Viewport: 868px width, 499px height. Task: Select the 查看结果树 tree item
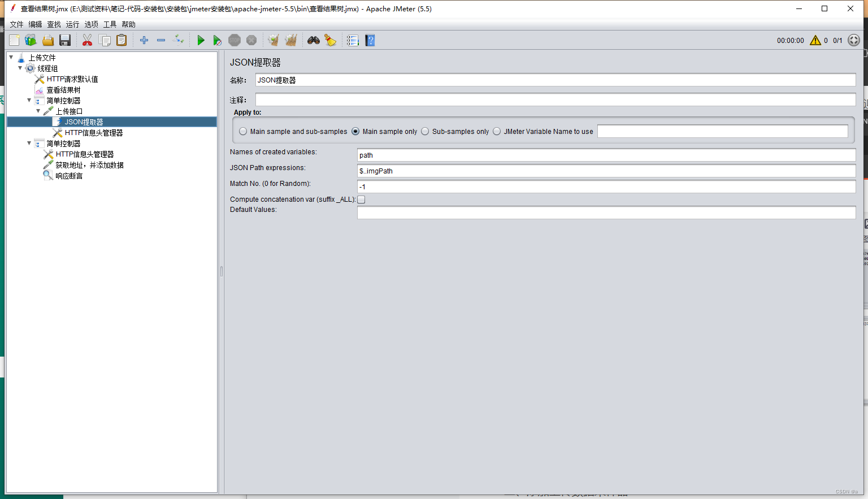pos(64,89)
